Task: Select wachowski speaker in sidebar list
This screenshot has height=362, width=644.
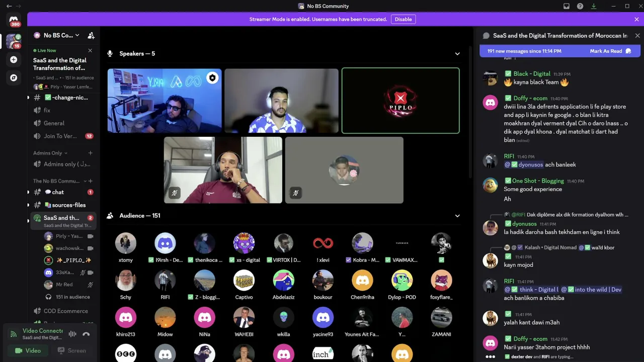Action: click(69, 248)
